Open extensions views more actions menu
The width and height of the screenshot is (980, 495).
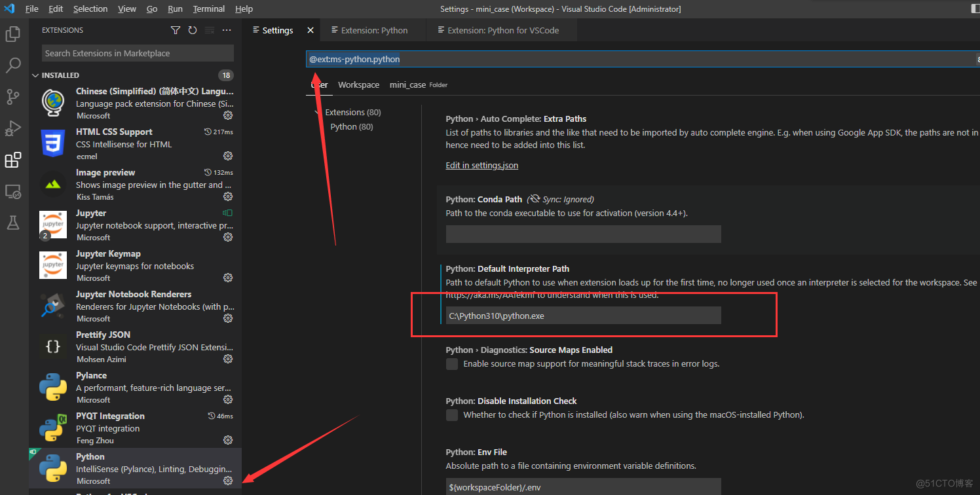[x=227, y=30]
